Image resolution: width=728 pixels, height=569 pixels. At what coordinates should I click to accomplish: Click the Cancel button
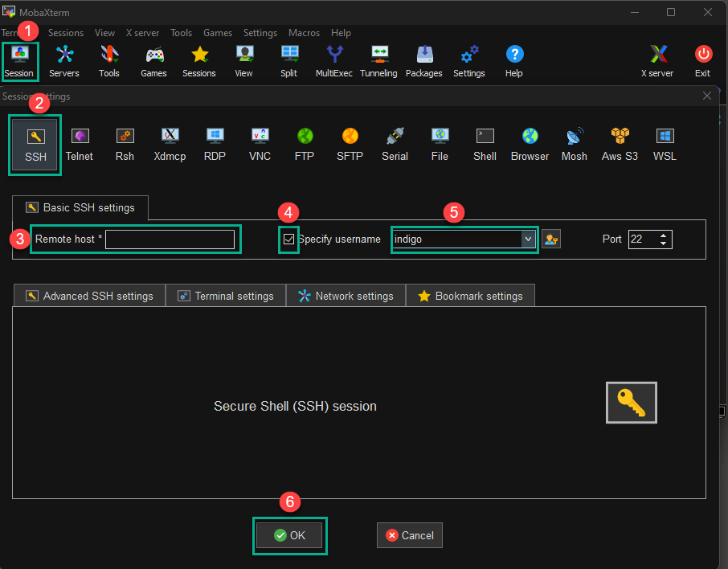(x=410, y=535)
